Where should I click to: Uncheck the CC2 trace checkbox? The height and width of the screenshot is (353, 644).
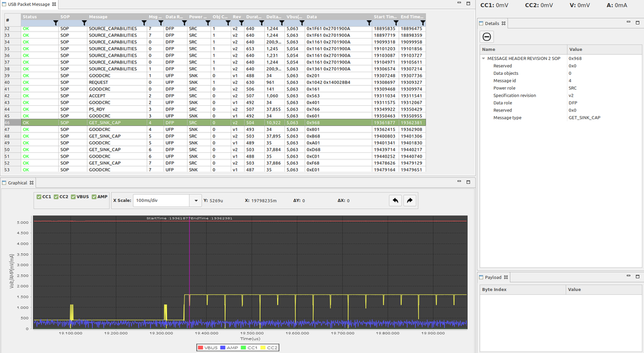56,197
